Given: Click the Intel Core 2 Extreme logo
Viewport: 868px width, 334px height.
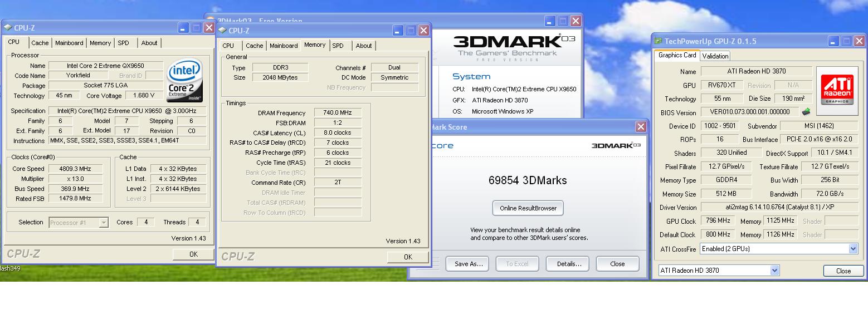Looking at the screenshot, I should pyautogui.click(x=184, y=80).
